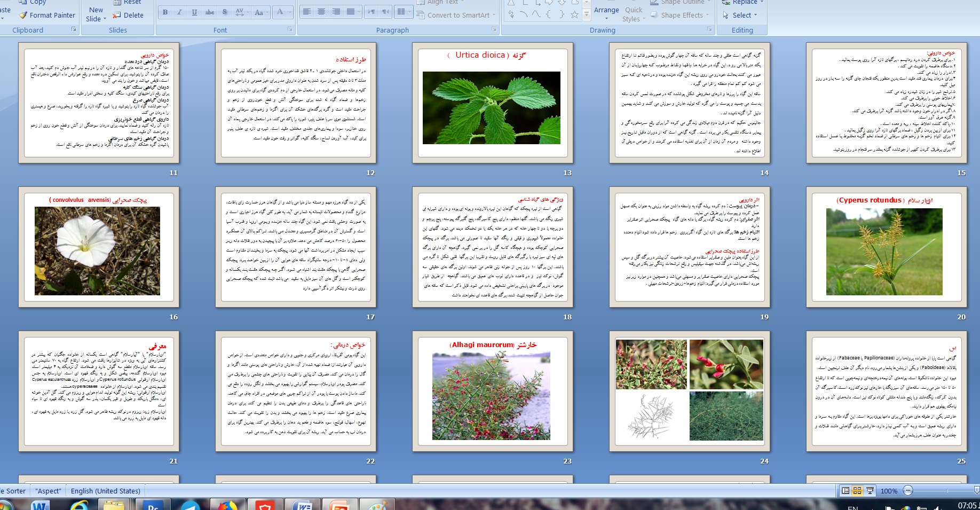Image resolution: width=980 pixels, height=510 pixels.
Task: Pick the 5-Point Star shape
Action: (574, 14)
